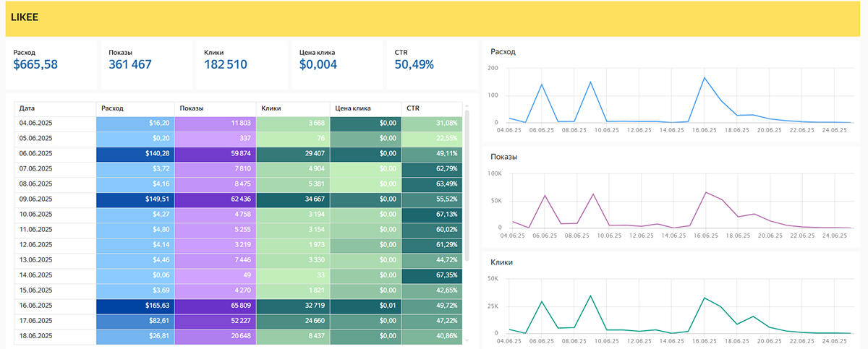Click date cell 12.06.2025
The height and width of the screenshot is (349, 868).
[55, 245]
